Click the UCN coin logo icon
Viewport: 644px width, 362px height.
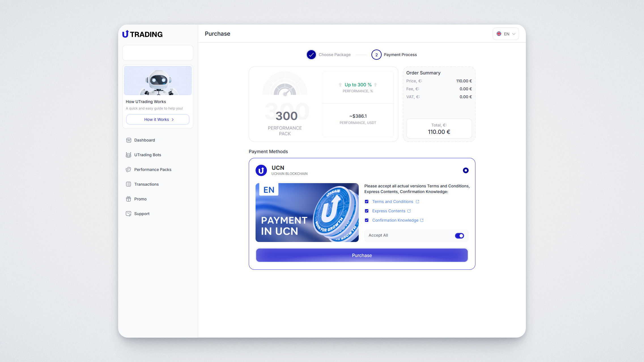[x=261, y=170]
